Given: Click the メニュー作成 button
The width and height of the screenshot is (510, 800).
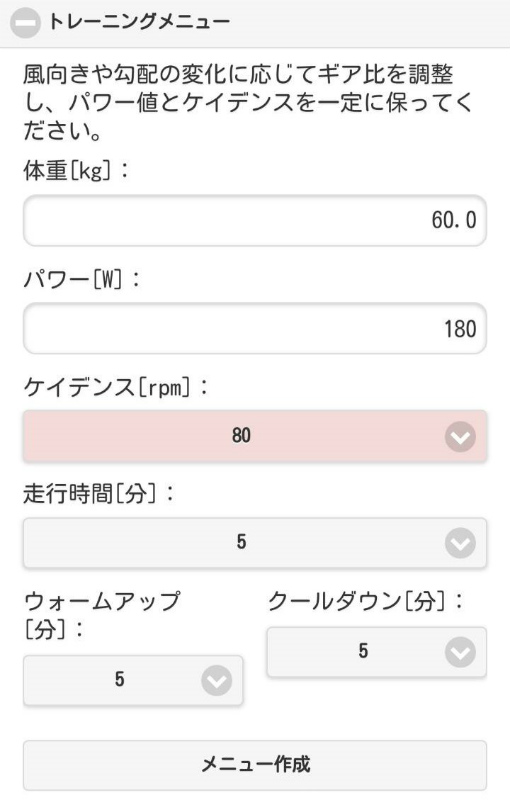Looking at the screenshot, I should 255,765.
